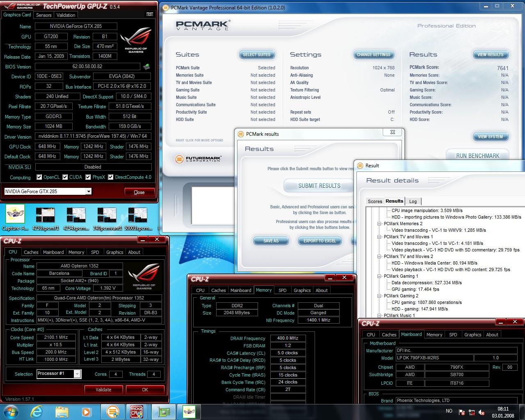The width and height of the screenshot is (525, 420).
Task: Switch to ROG CPU-Z taskbar icon
Action: (x=137, y=411)
